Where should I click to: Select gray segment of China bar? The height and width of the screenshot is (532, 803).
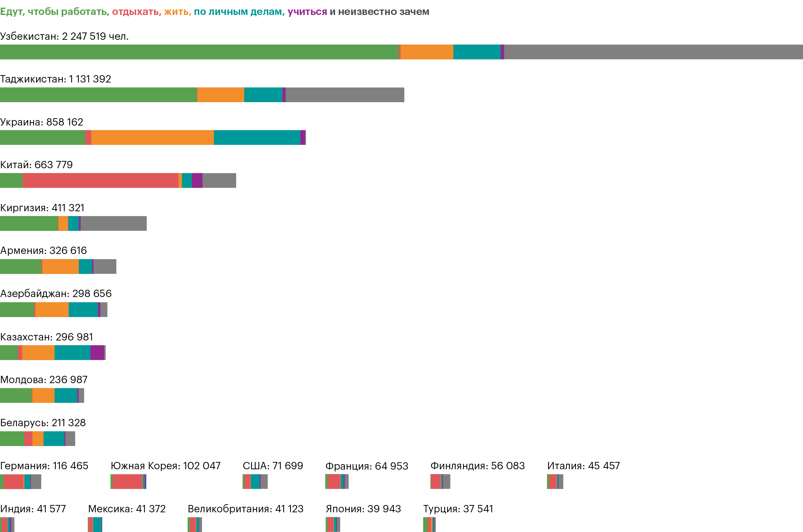pos(219,180)
